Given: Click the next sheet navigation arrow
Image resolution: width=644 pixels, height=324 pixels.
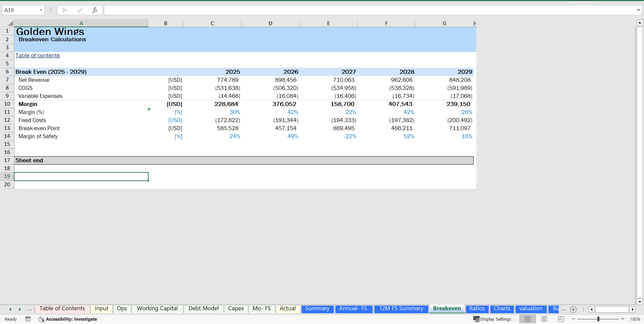Looking at the screenshot, I should point(20,309).
